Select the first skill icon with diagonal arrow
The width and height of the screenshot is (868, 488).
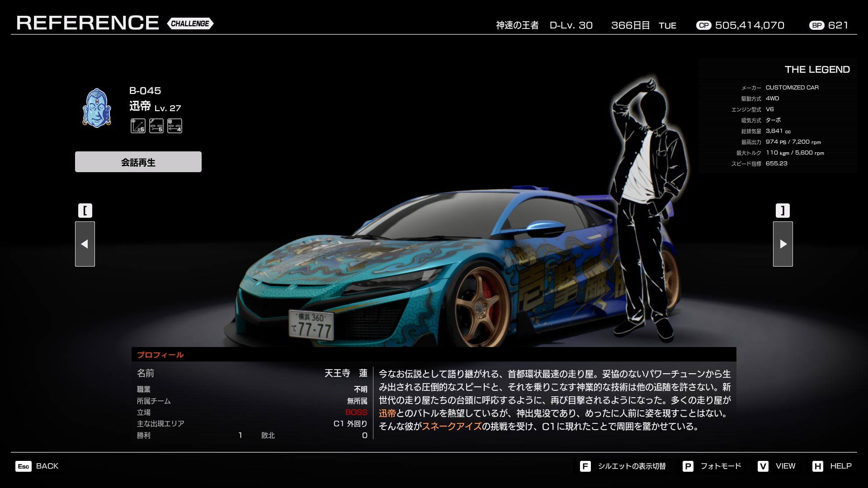[x=138, y=126]
